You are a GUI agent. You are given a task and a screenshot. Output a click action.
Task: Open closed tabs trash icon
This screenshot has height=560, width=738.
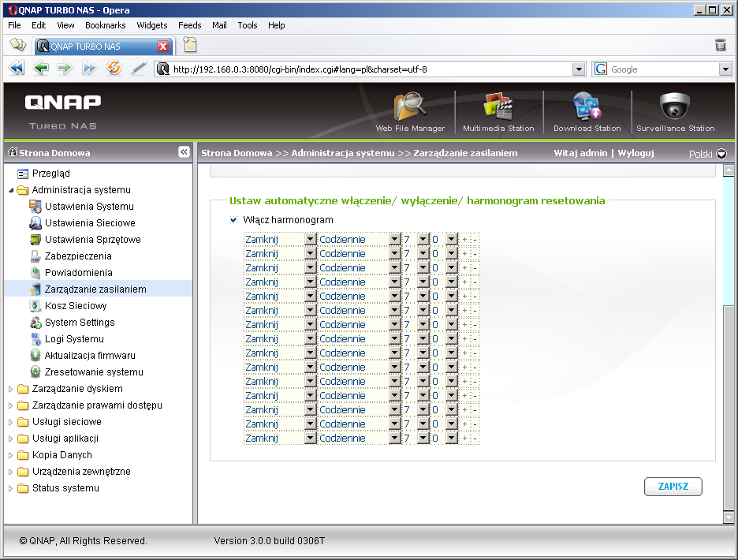720,45
